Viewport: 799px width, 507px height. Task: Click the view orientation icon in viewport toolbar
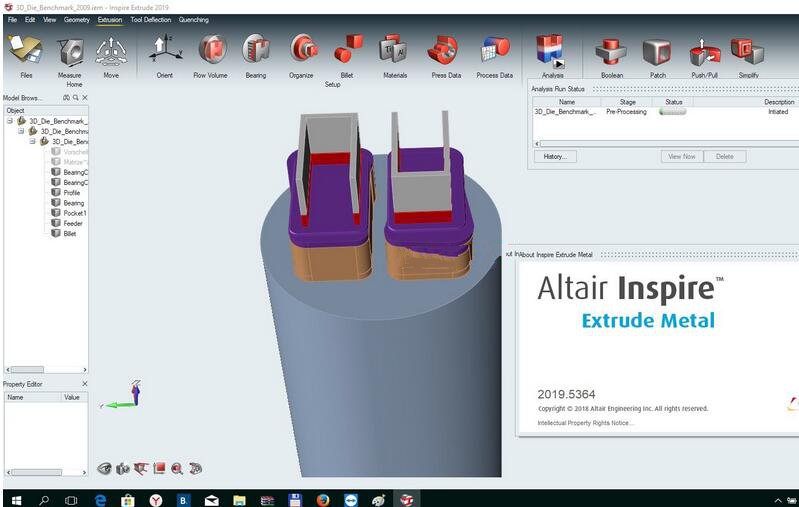(x=141, y=468)
